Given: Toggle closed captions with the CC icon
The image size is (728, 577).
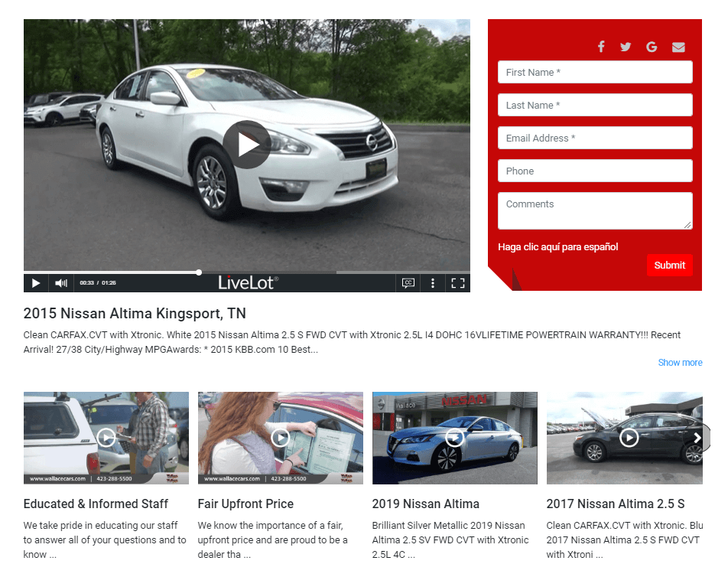Looking at the screenshot, I should tap(408, 283).
